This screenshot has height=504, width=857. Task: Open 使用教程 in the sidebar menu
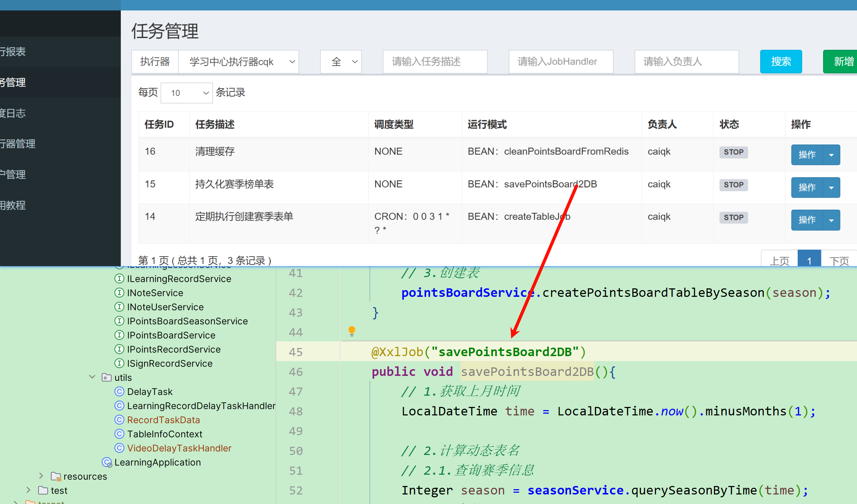coord(60,205)
